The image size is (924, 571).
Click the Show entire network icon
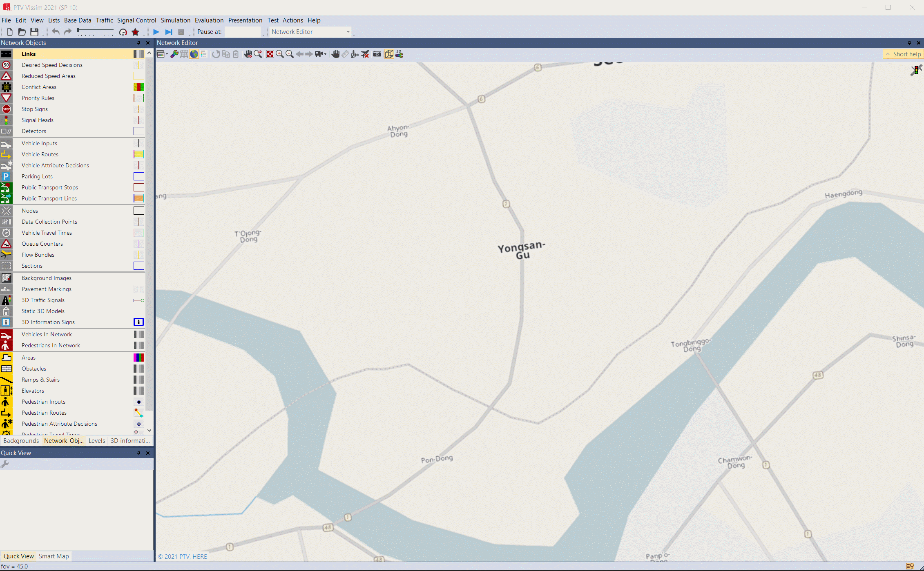[x=270, y=54]
